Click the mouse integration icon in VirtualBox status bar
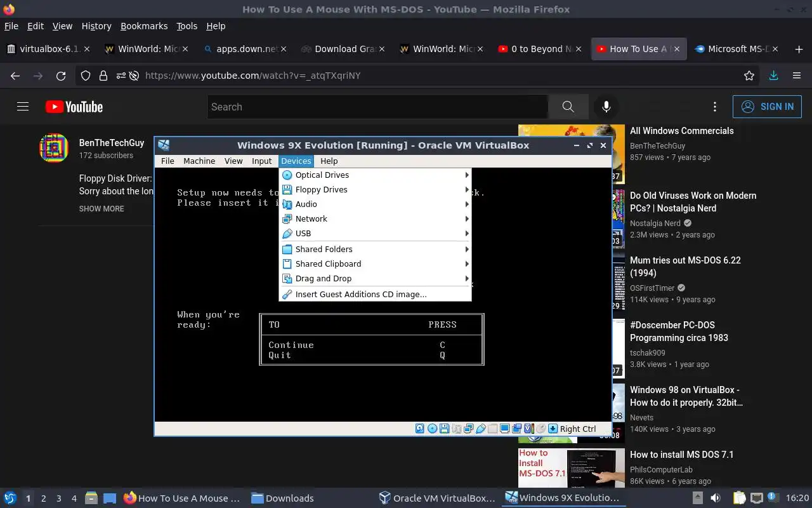The image size is (812, 508). pos(540,429)
